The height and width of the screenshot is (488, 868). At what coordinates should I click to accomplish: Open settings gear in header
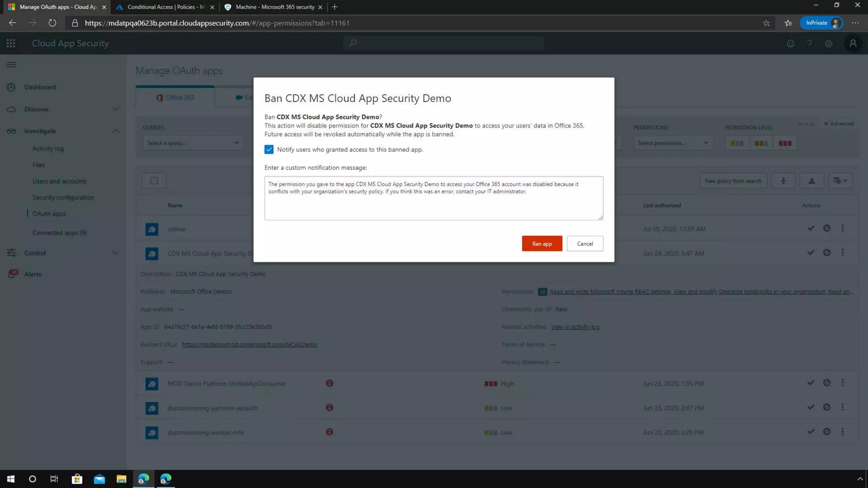829,44
